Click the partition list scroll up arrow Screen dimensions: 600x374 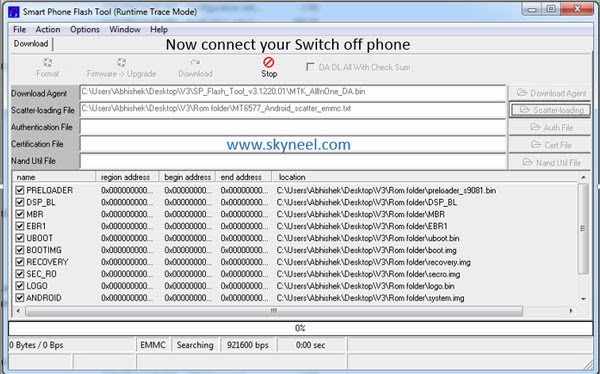(583, 177)
